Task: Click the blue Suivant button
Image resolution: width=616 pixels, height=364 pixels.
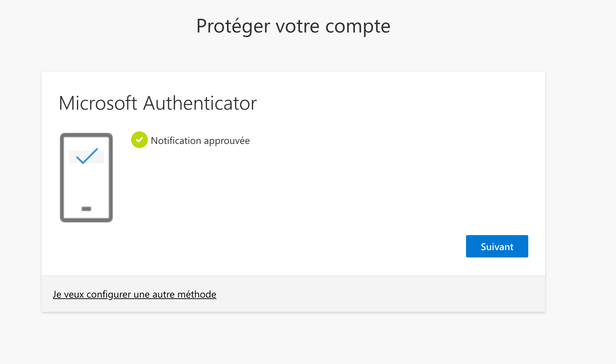Action: (x=497, y=246)
